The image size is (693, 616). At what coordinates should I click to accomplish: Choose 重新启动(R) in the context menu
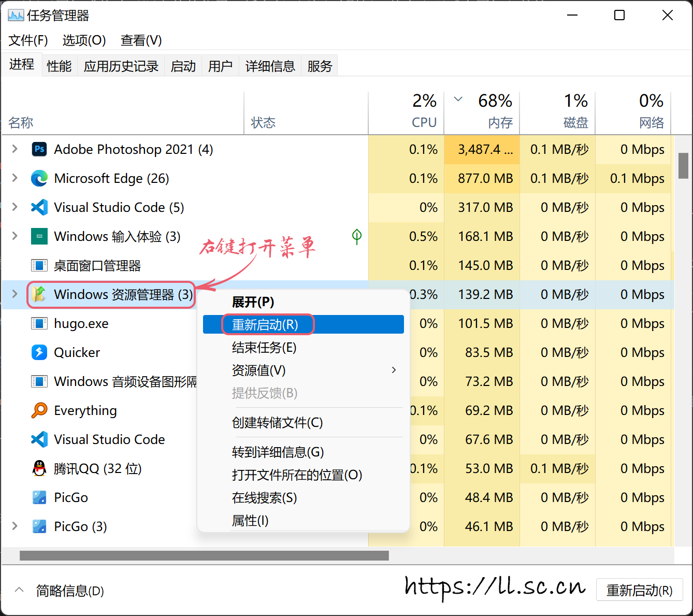(x=304, y=324)
